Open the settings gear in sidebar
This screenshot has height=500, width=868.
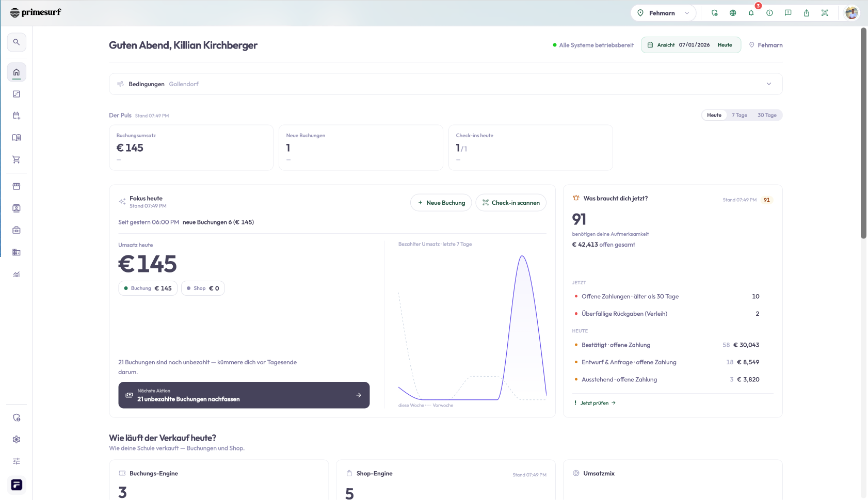point(17,440)
